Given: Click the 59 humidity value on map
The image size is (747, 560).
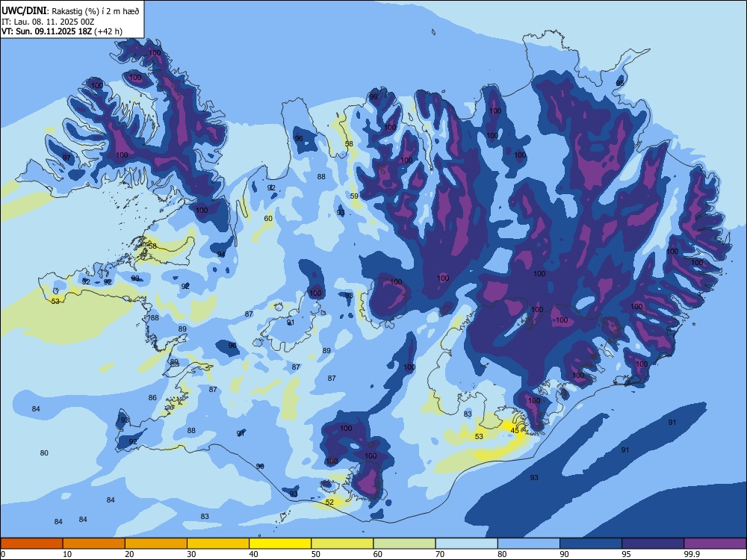Looking at the screenshot, I should click(354, 196).
